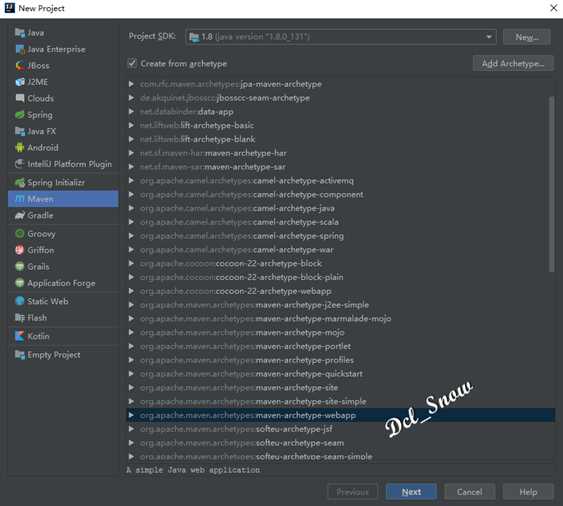
Task: Select the Gradle elephant icon
Action: [20, 215]
